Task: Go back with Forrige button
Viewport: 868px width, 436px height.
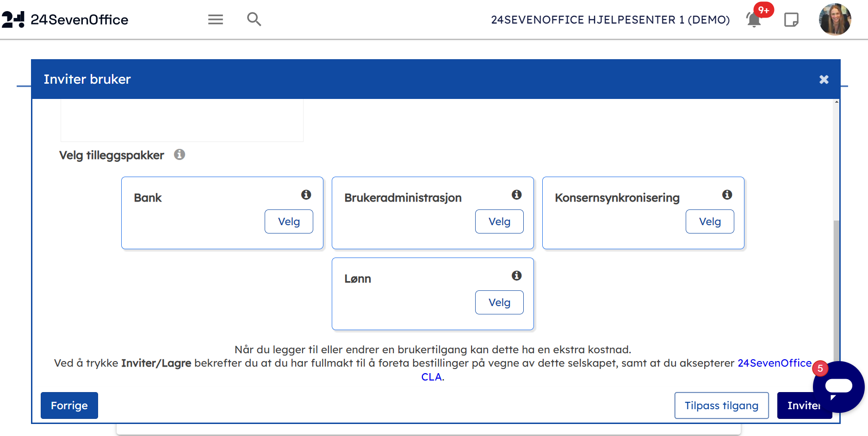Action: tap(69, 405)
